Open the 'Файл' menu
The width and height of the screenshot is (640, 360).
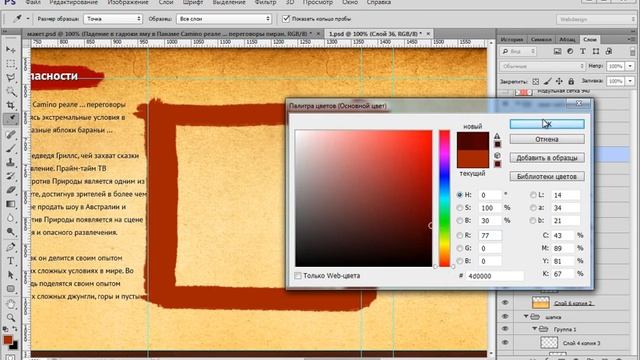point(33,2)
